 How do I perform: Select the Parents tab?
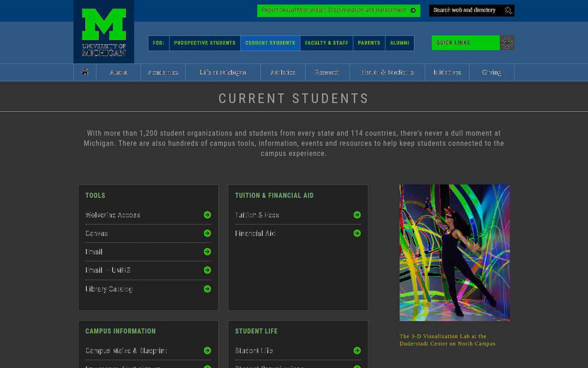coord(369,43)
